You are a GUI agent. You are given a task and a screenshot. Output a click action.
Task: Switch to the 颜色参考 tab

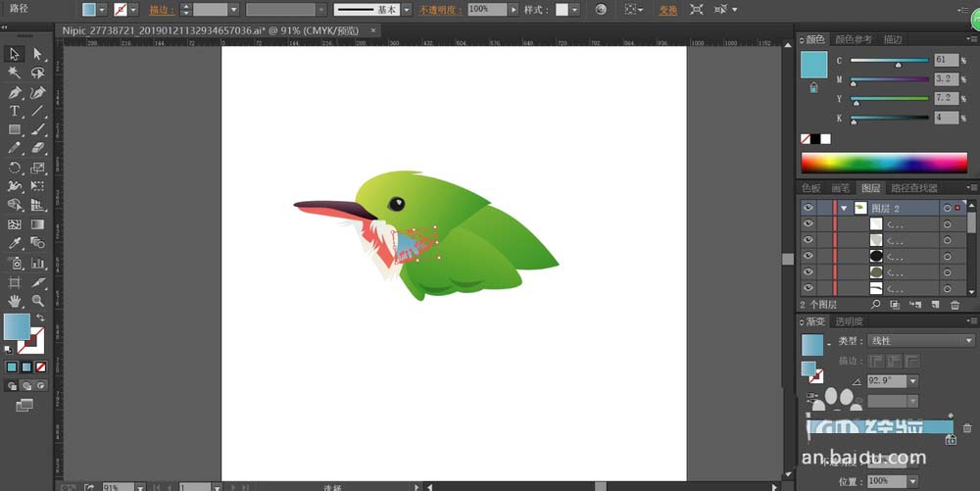coord(854,39)
